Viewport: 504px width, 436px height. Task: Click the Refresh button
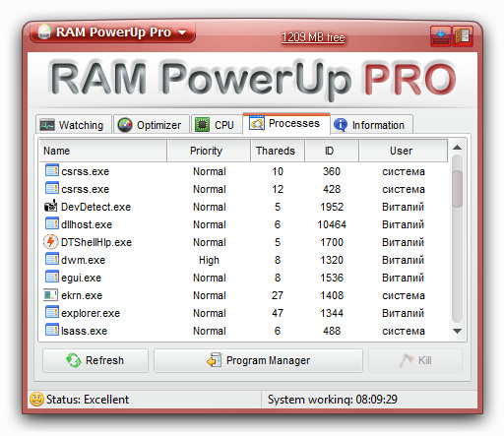coord(95,360)
